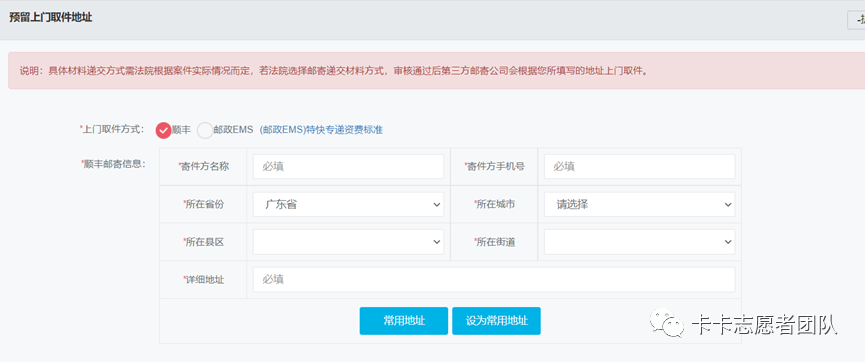Open the (邮政EMS)特快专递资费标准 link
865x362 pixels.
tap(321, 130)
